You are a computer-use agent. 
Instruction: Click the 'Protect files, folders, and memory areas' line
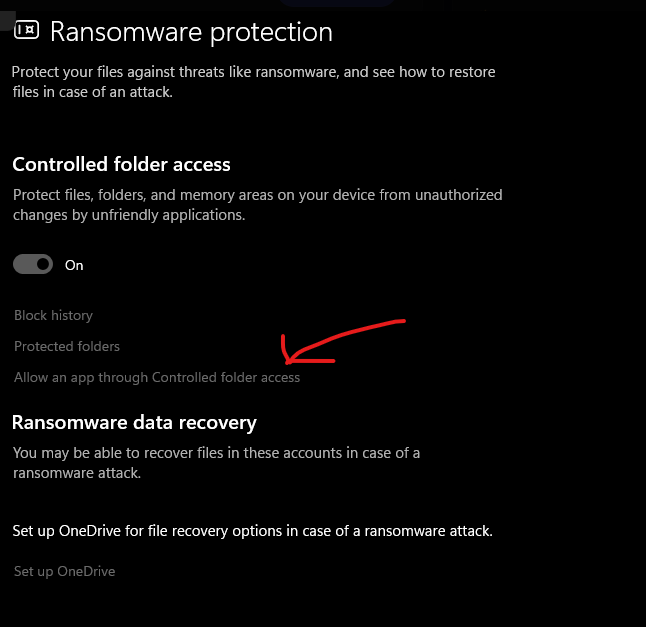(x=257, y=194)
